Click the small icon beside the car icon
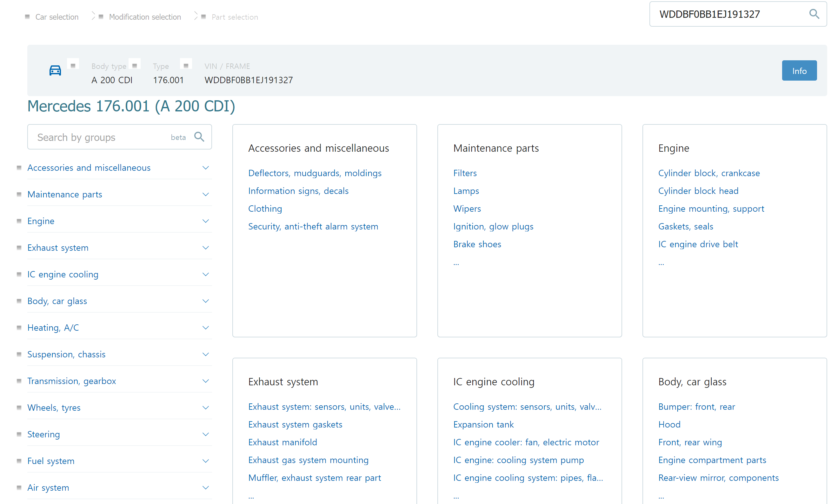 (x=73, y=65)
